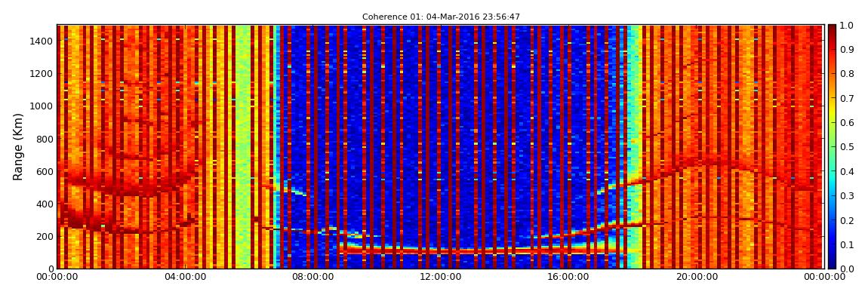Screen dimensions: 868x307
Task: Click the 'Range (Km)' y-axis label
Action: pyautogui.click(x=18, y=146)
